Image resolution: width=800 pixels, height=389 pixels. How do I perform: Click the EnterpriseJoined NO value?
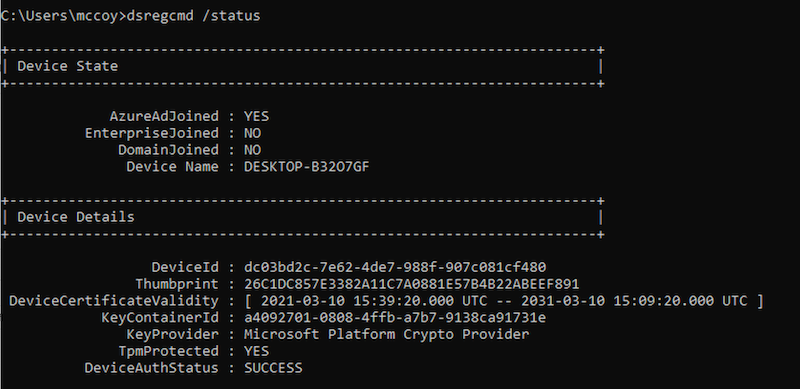coord(252,133)
